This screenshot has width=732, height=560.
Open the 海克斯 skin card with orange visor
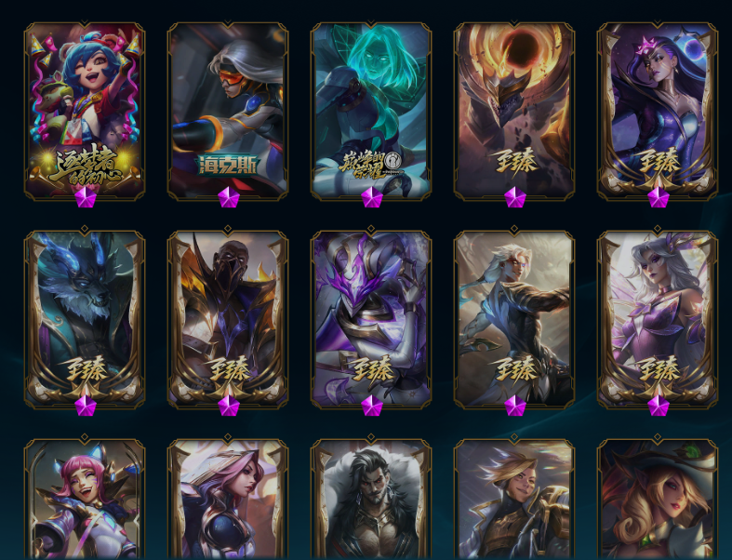tap(228, 111)
